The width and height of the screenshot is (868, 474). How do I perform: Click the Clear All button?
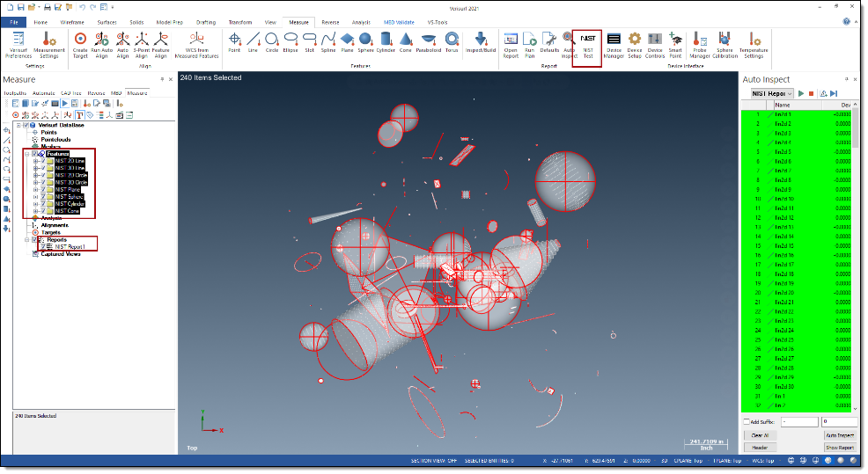[x=760, y=435]
